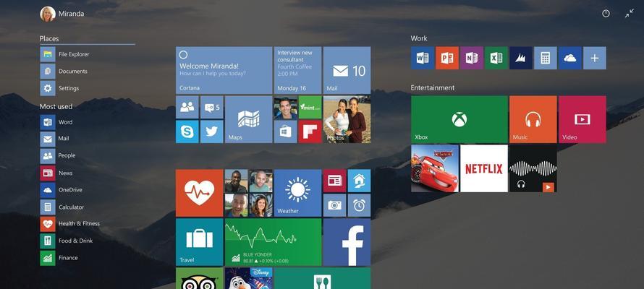This screenshot has width=644, height=289.
Task: Select the Work group heading
Action: [419, 38]
